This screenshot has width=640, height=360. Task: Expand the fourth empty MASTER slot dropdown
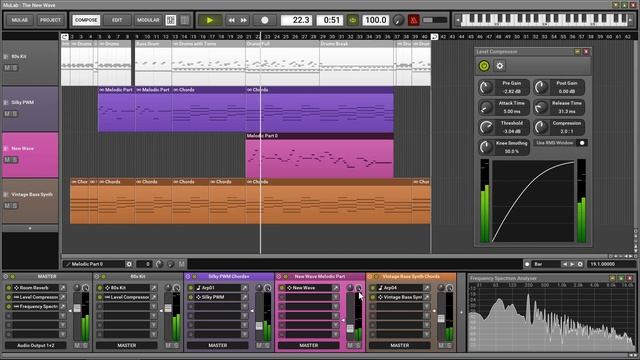point(63,316)
